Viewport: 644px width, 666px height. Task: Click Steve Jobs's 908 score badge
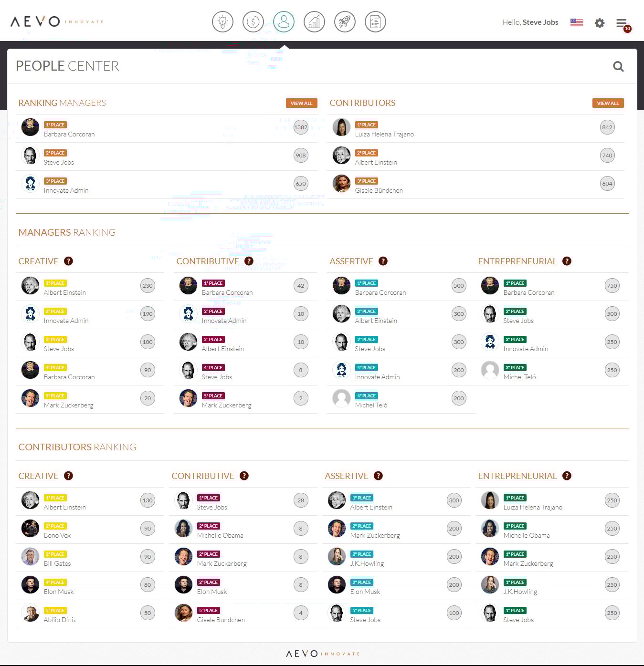coord(301,156)
